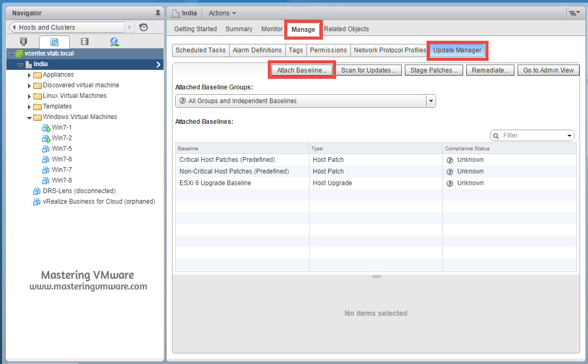The width and height of the screenshot is (588, 364).
Task: Open the Attached Baseline Groups dropdown
Action: [x=431, y=101]
